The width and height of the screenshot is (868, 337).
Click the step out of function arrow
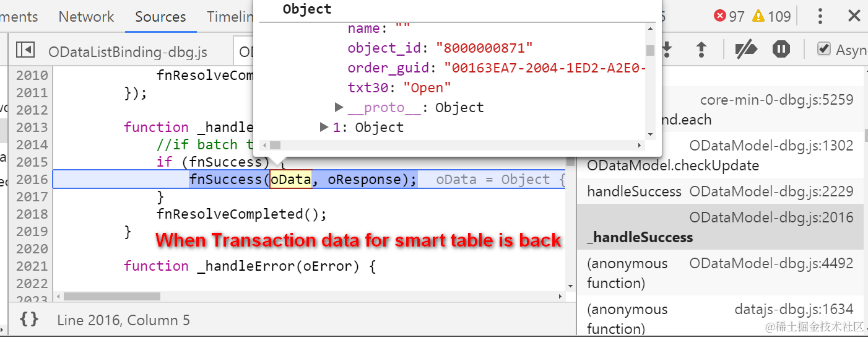coord(701,50)
